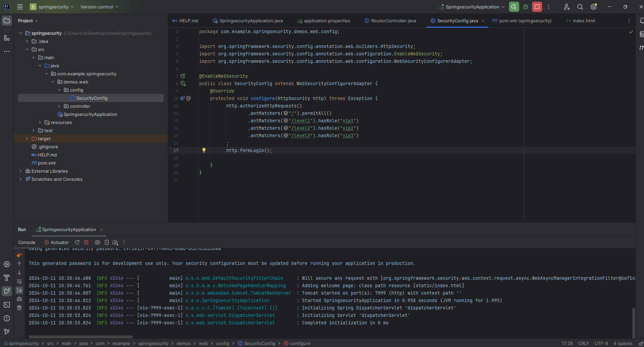
Task: Switch to the SpringsecurityApplication.java tab
Action: [248, 21]
